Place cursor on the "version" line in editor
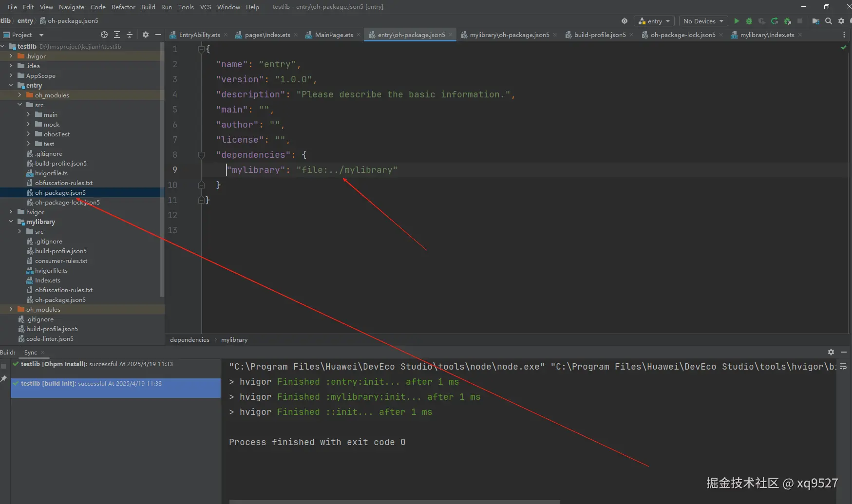 [x=266, y=79]
